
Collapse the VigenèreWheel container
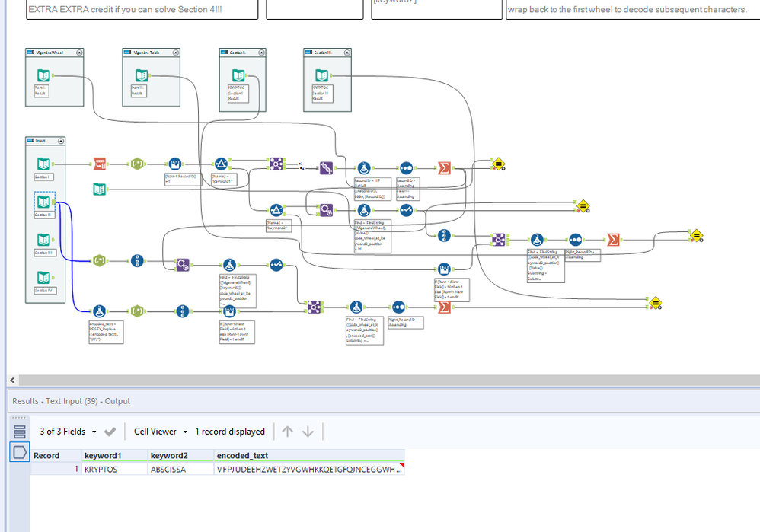pyautogui.click(x=79, y=53)
